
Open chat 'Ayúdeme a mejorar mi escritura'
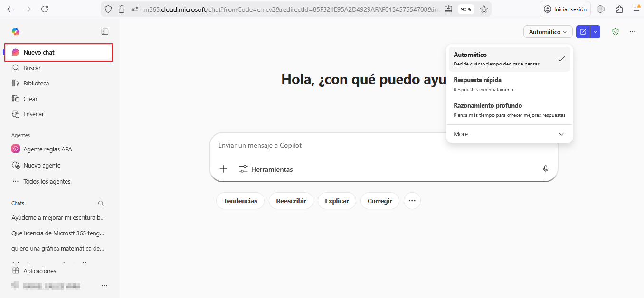58,217
